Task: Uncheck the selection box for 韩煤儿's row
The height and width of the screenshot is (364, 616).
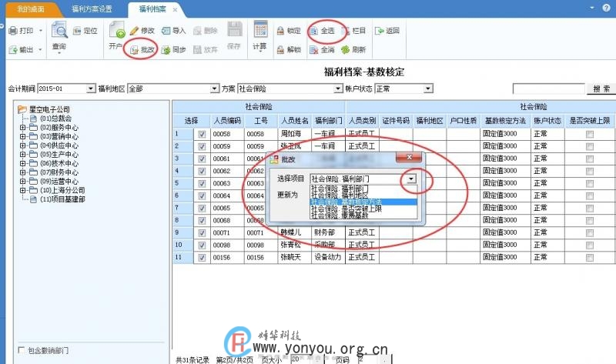Action: (202, 233)
